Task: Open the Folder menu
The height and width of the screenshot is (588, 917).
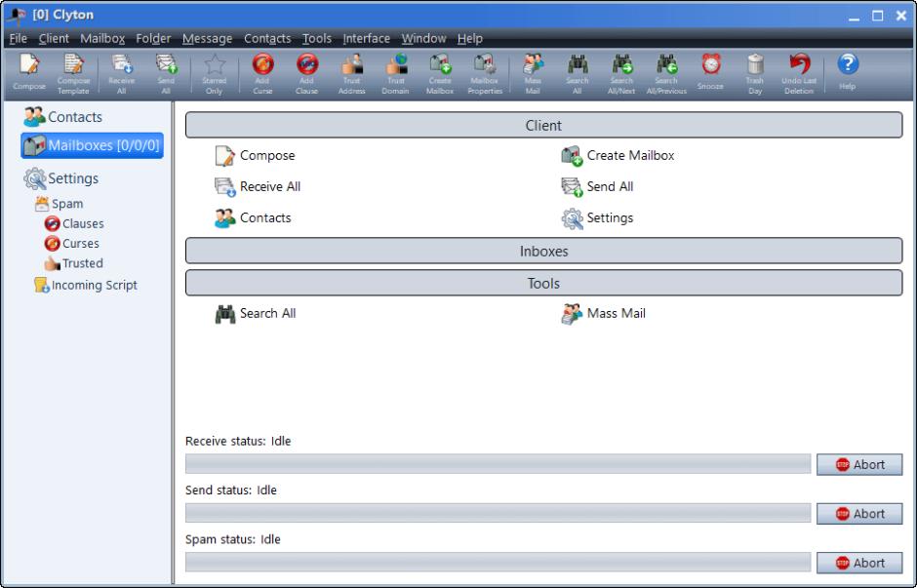Action: (153, 39)
